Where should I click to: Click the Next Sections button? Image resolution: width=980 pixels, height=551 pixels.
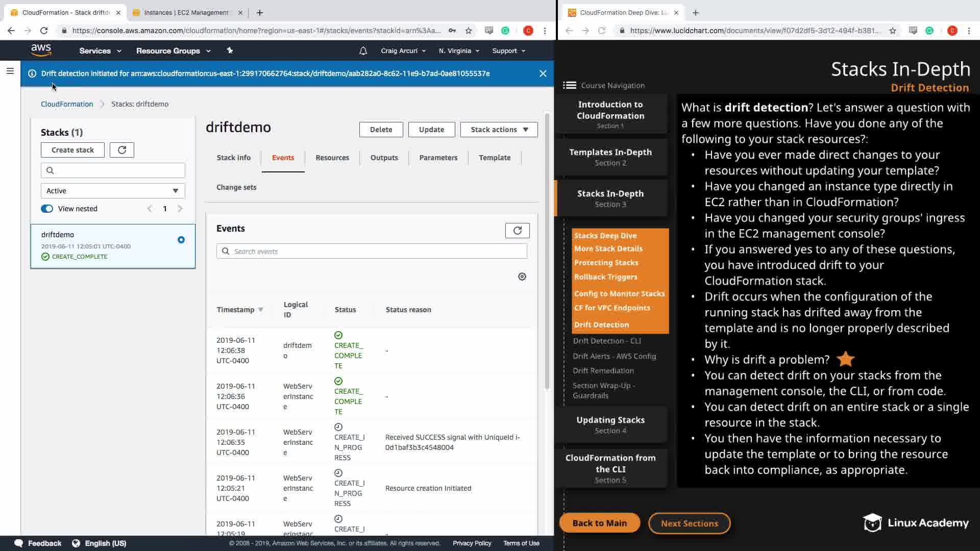point(689,523)
